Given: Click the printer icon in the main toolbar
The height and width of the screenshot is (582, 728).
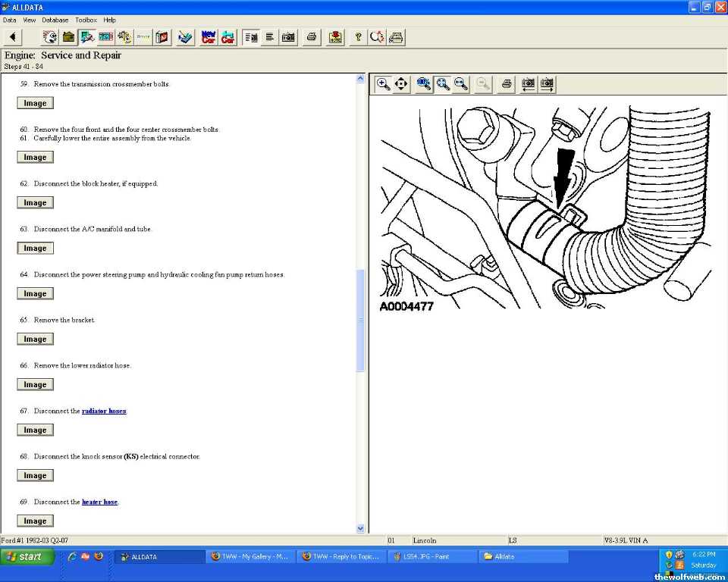Looking at the screenshot, I should pos(312,37).
